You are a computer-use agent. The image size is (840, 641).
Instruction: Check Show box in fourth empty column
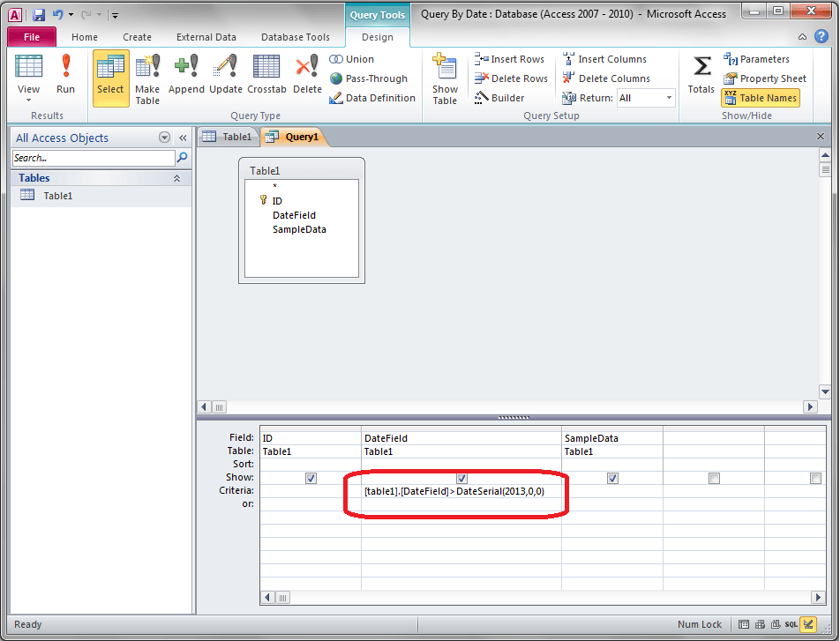(714, 478)
